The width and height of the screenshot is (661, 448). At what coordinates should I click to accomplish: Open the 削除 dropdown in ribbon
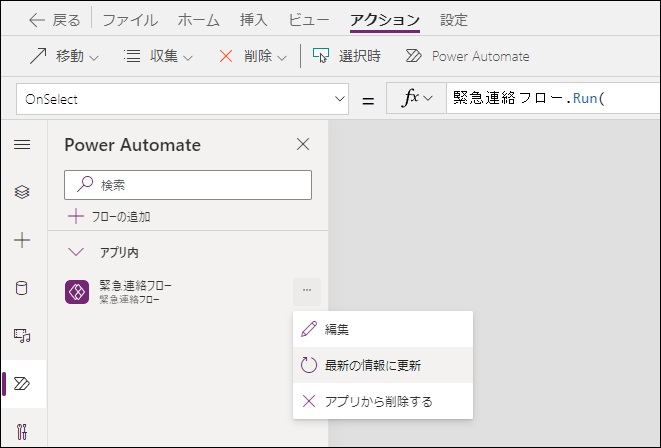[253, 56]
